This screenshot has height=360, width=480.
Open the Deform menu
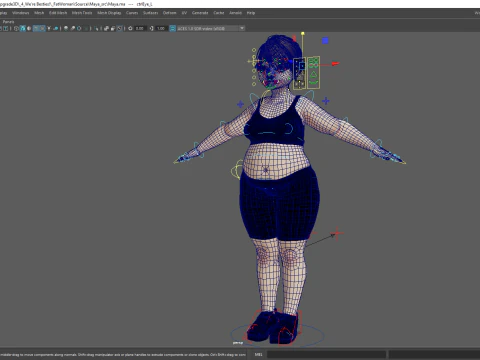pyautogui.click(x=169, y=13)
